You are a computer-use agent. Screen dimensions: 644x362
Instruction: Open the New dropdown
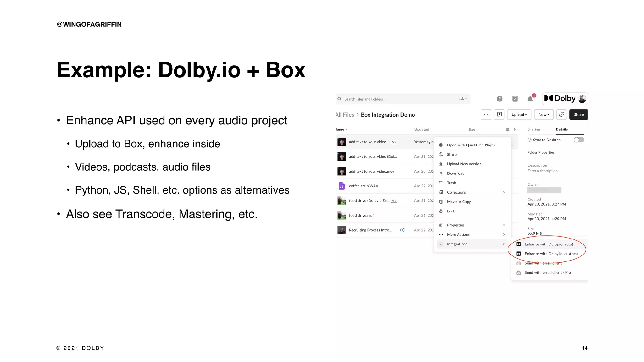(x=544, y=115)
